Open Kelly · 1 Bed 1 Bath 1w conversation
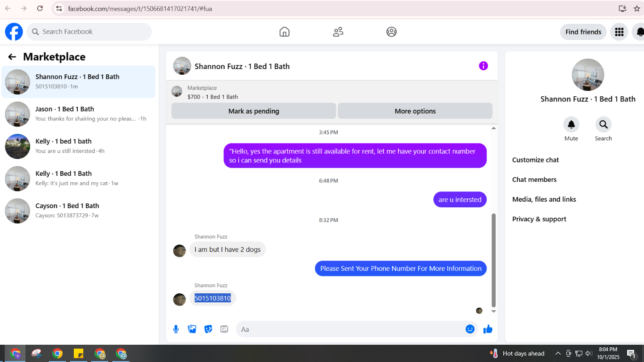The image size is (644, 362). click(79, 178)
